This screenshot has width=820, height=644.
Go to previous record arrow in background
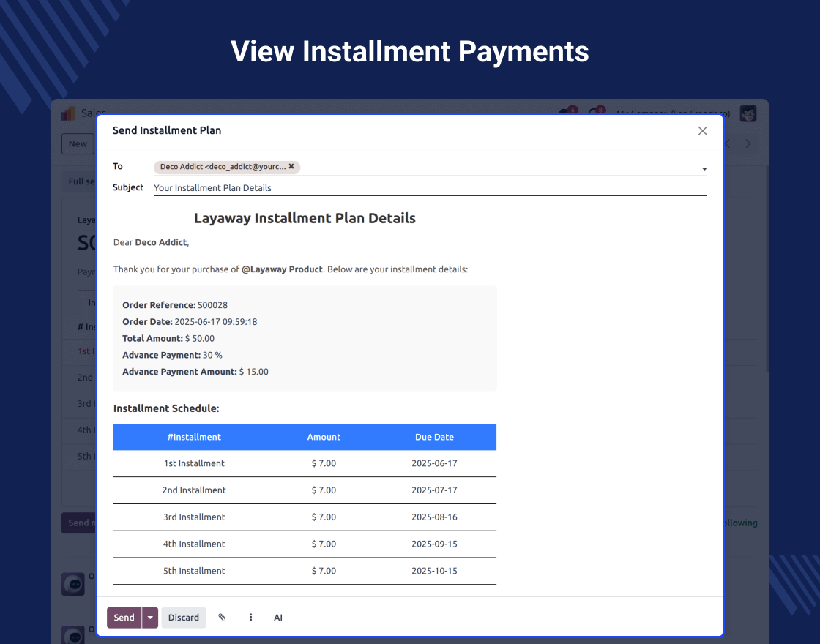pyautogui.click(x=728, y=143)
